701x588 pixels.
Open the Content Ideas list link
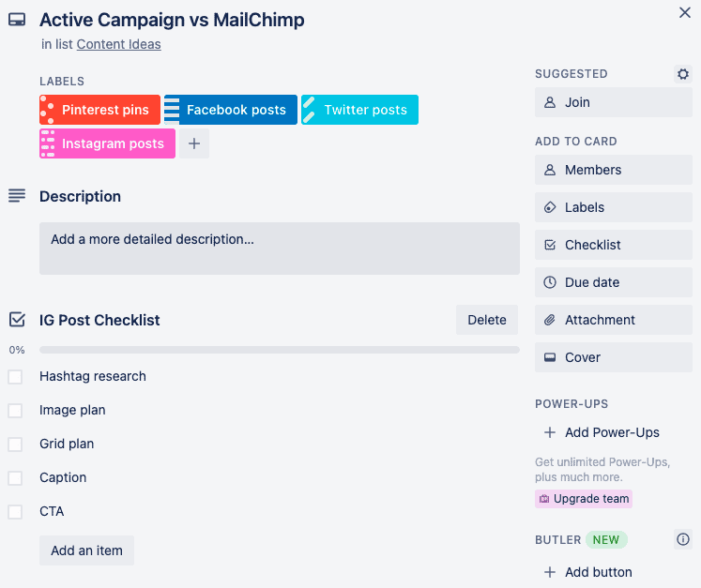pyautogui.click(x=119, y=44)
